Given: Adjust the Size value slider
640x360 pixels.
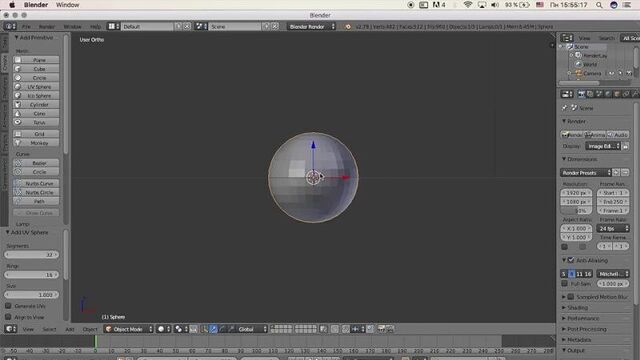Looking at the screenshot, I should tap(31, 295).
